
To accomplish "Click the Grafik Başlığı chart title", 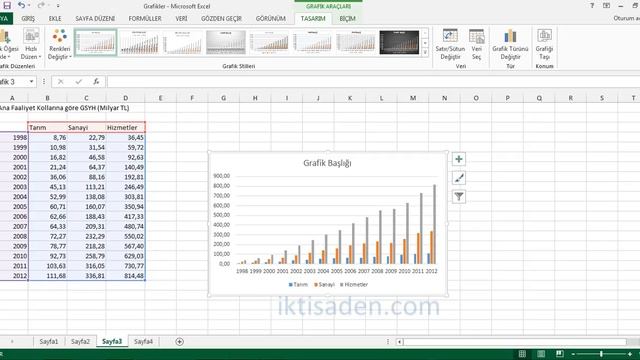I will coord(327,163).
